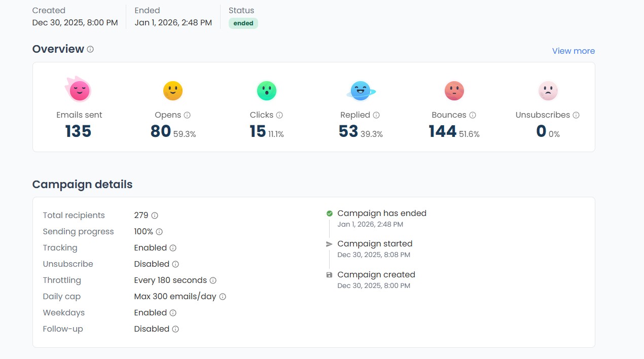Open the View more link
This screenshot has height=359, width=644.
573,51
